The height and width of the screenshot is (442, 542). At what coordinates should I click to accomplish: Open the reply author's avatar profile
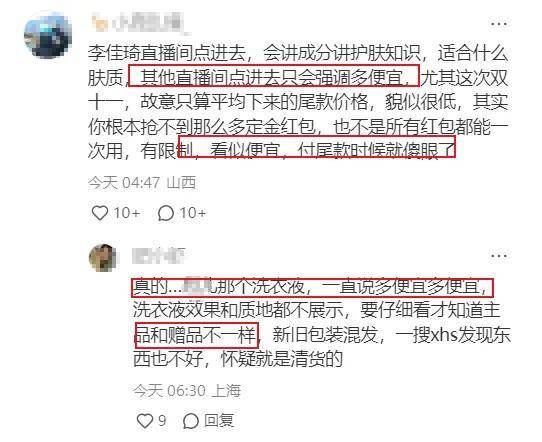point(103,258)
